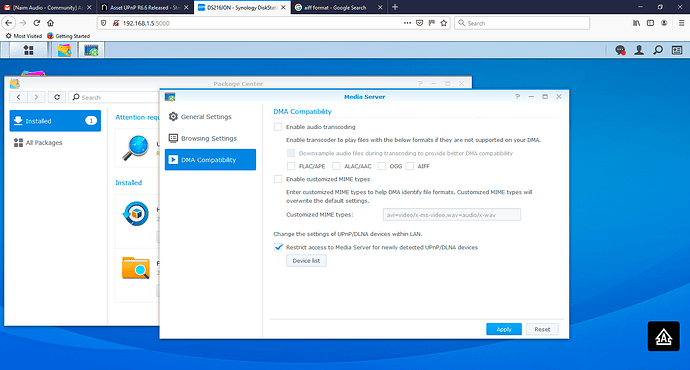
Task: Open the Most Visited bookmarks
Action: tap(24, 36)
